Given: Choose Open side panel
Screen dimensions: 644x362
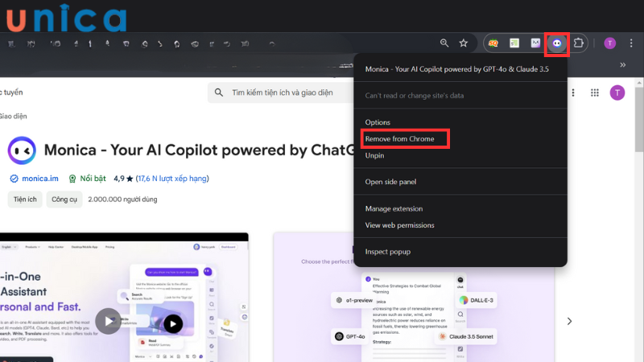Looking at the screenshot, I should click(460, 182).
